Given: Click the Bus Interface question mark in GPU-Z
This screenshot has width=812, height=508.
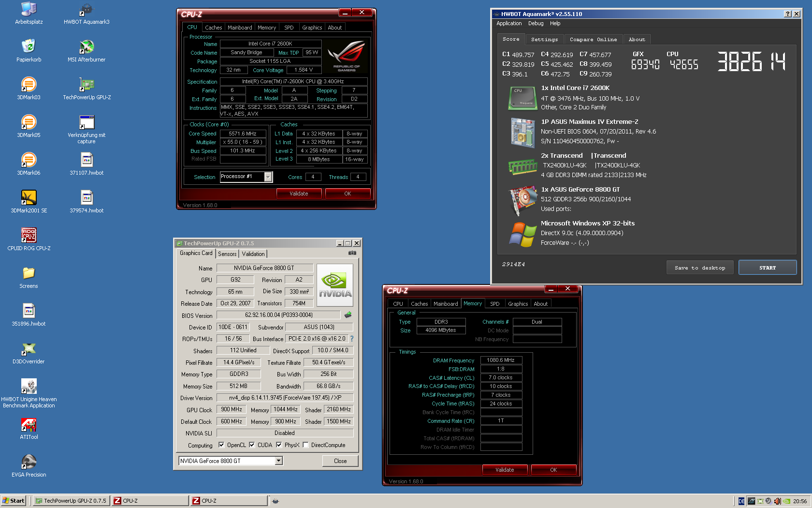Looking at the screenshot, I should (x=352, y=339).
